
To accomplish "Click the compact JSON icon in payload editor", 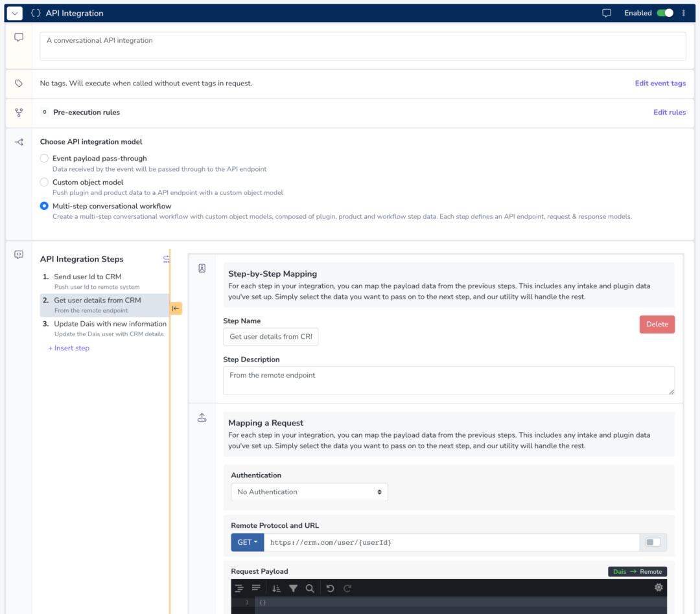I will pos(256,588).
